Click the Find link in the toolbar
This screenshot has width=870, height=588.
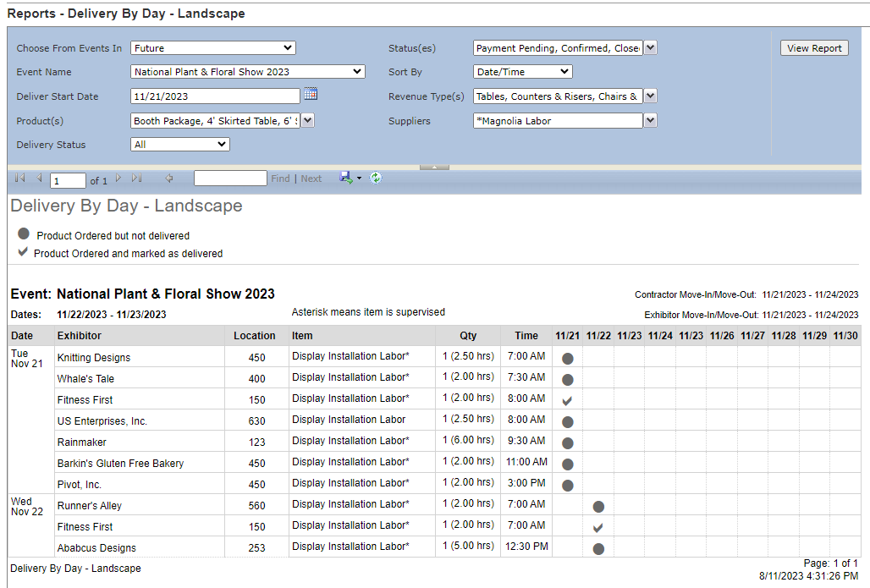(280, 179)
